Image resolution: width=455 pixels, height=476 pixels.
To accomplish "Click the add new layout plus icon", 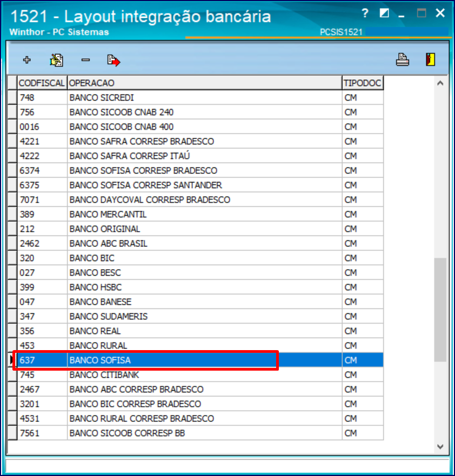I will (x=27, y=60).
